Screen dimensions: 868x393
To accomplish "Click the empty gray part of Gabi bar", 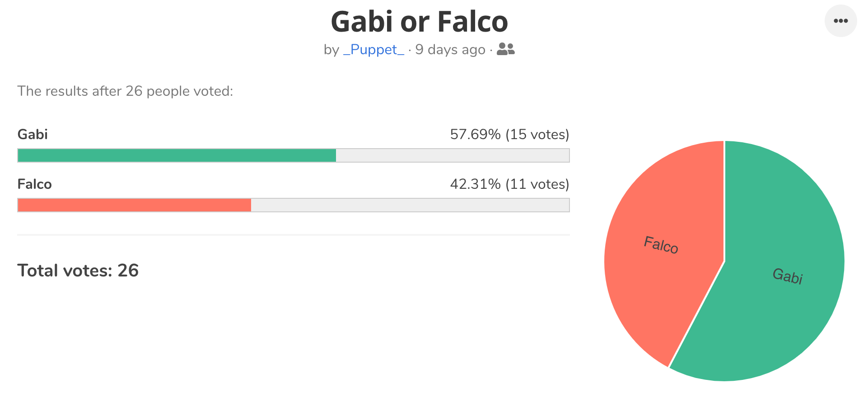I will coord(453,155).
